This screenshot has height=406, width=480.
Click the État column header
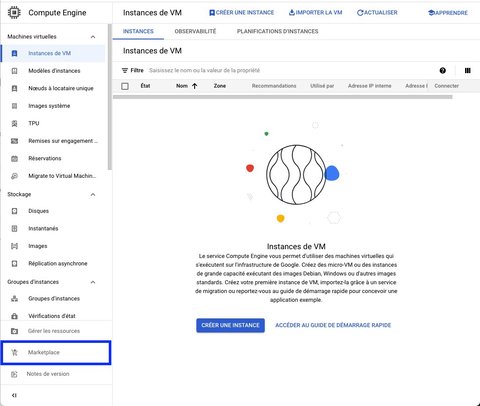(145, 86)
